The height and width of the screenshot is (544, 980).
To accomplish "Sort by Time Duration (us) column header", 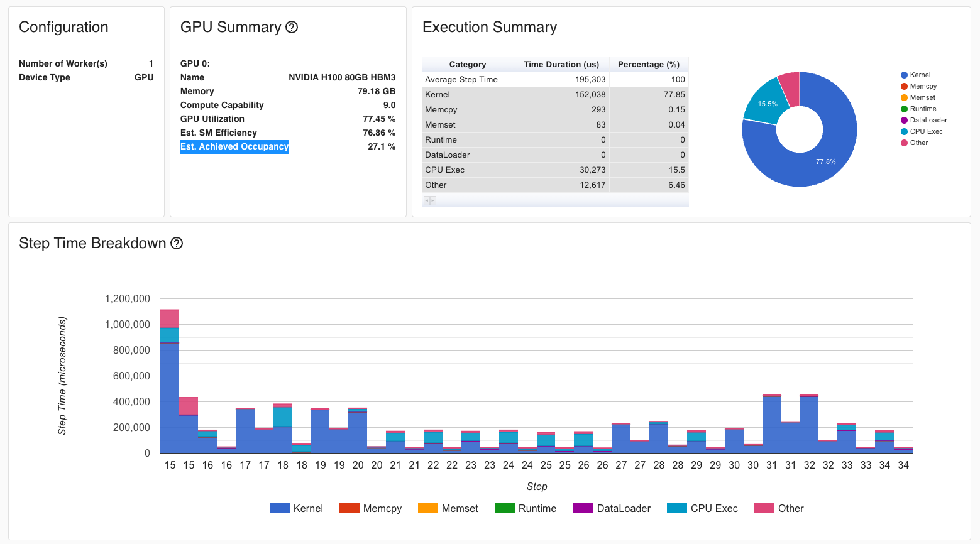I will coord(561,64).
